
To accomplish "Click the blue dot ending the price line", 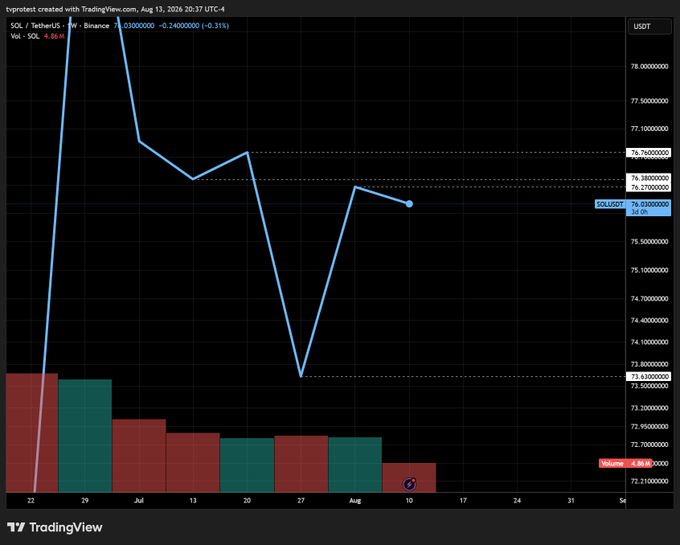I will (409, 204).
